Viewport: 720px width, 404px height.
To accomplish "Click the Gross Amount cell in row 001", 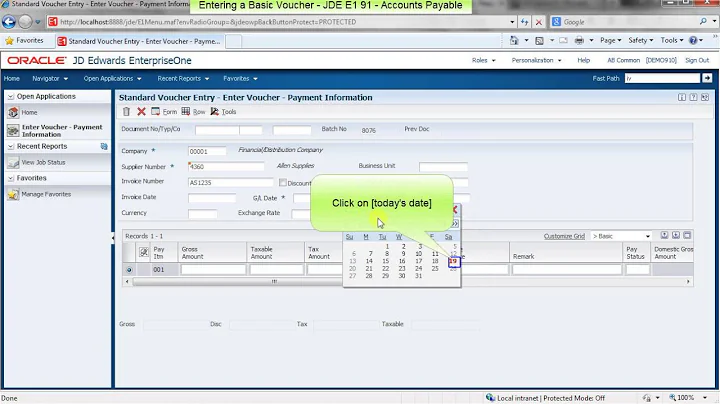I will 213,270.
